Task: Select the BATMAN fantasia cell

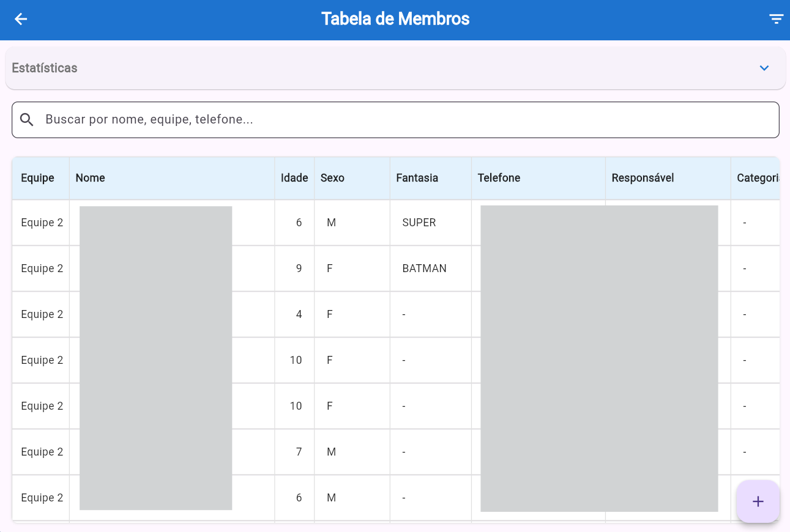Action: tap(424, 268)
